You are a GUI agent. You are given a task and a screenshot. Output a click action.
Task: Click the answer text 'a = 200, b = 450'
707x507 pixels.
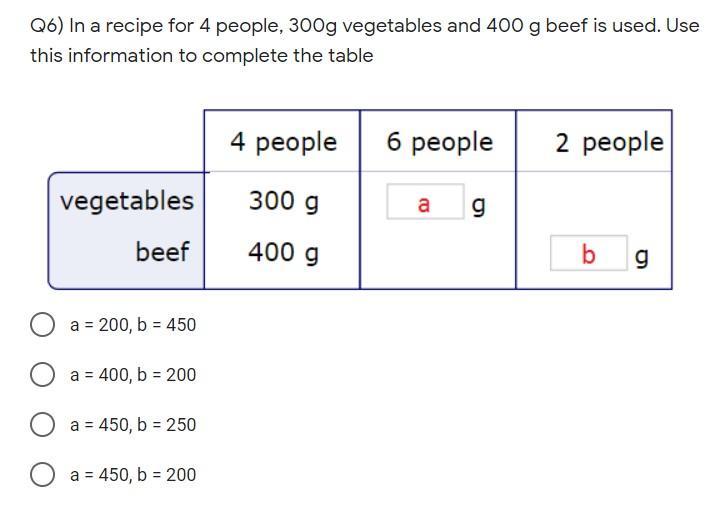click(x=133, y=325)
